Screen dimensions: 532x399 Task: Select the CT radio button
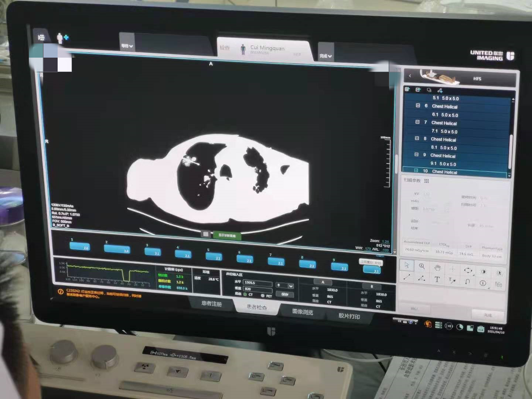[x=245, y=294]
